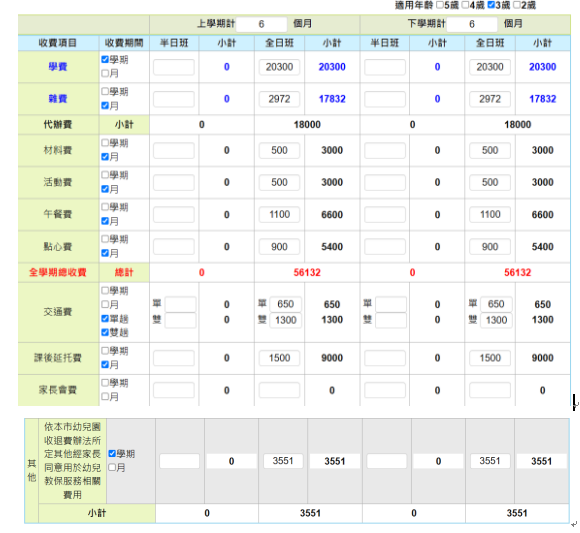The image size is (580, 533).
Task: Click 雜費 半日班 empty field for 上學期
Action: click(174, 99)
